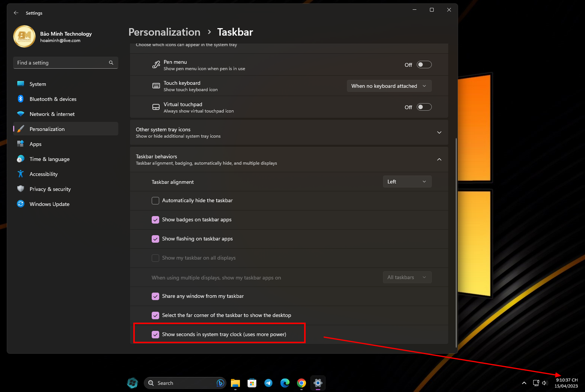Screen dimensions: 585x392
Task: Open the Touch keyboard dropdown
Action: (x=389, y=86)
